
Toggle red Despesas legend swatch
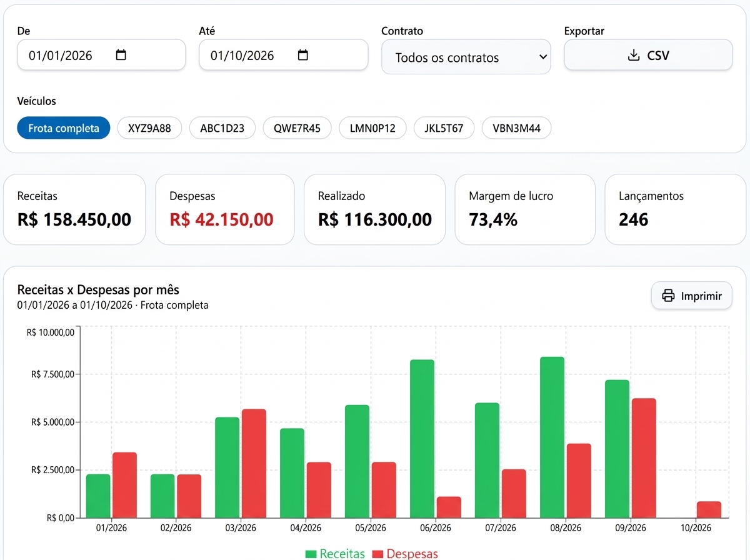coord(377,554)
